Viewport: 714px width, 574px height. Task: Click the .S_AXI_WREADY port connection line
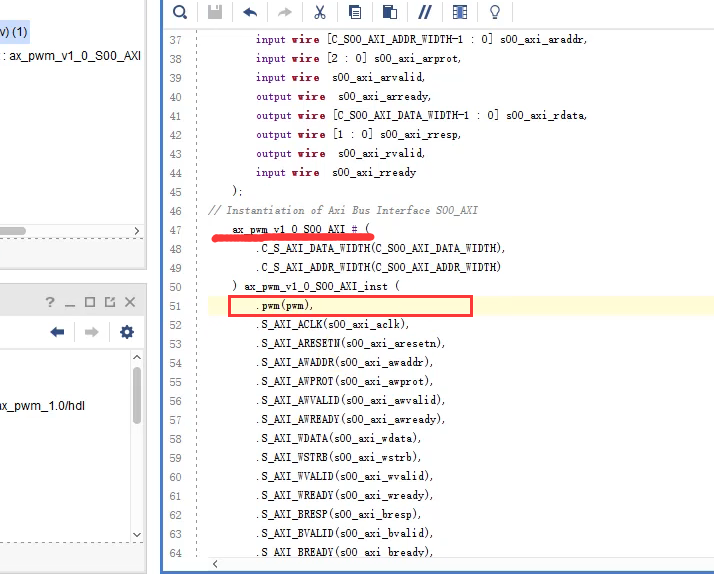[344, 496]
